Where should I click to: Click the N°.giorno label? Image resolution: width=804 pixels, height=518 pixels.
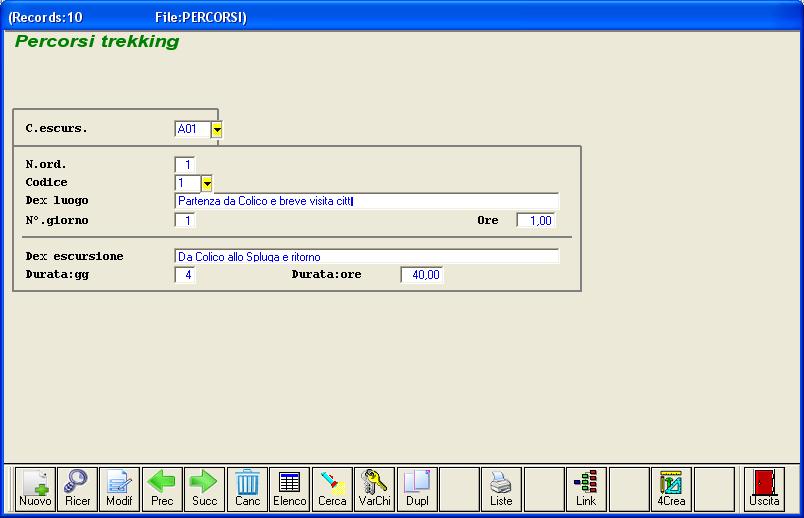pyautogui.click(x=57, y=220)
